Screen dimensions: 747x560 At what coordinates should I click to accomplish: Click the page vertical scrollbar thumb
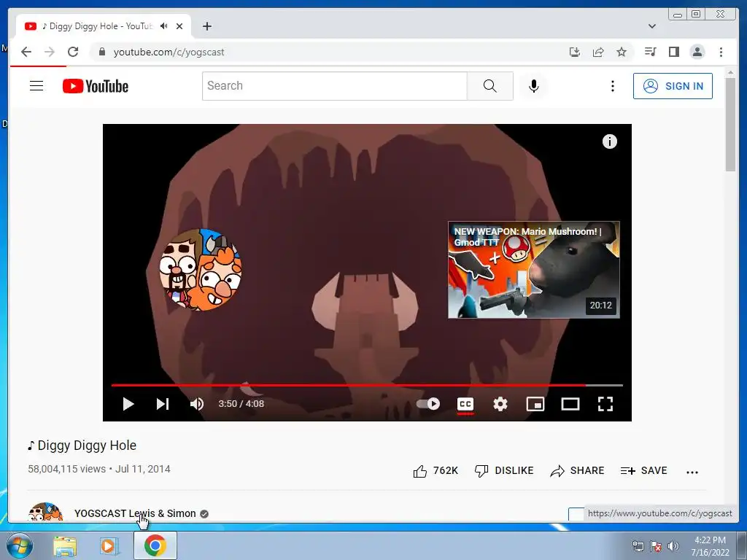(730, 124)
